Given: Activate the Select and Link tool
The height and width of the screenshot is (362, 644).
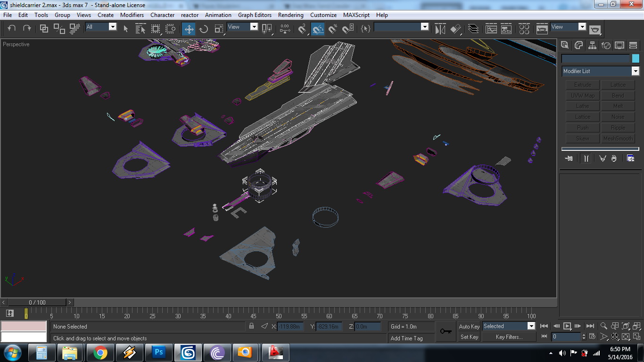Looking at the screenshot, I should [44, 28].
